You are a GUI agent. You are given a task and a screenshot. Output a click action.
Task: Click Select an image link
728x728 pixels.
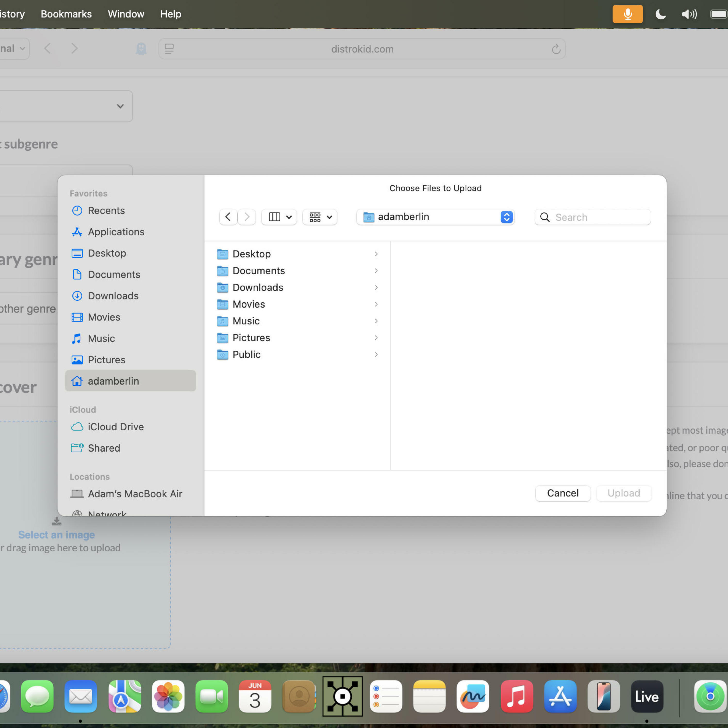(57, 535)
